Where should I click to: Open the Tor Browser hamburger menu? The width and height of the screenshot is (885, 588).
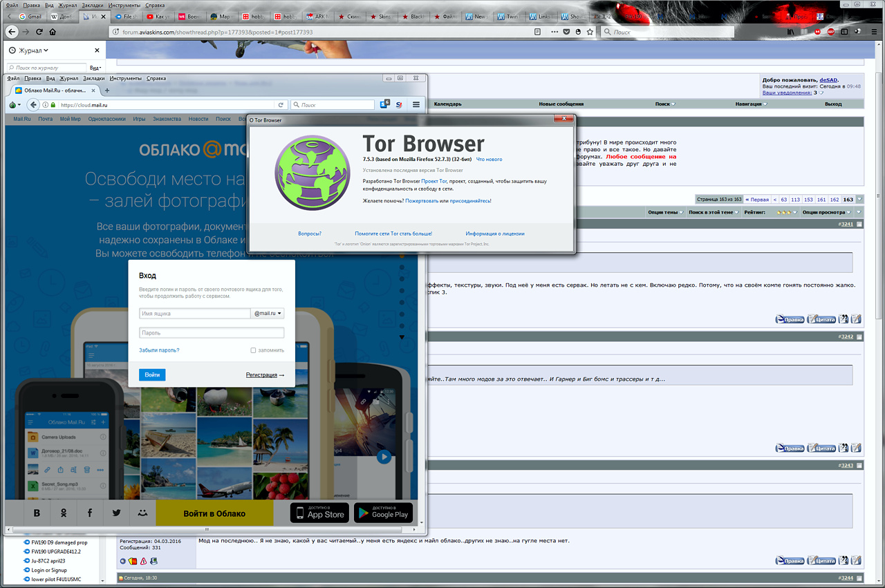(416, 105)
